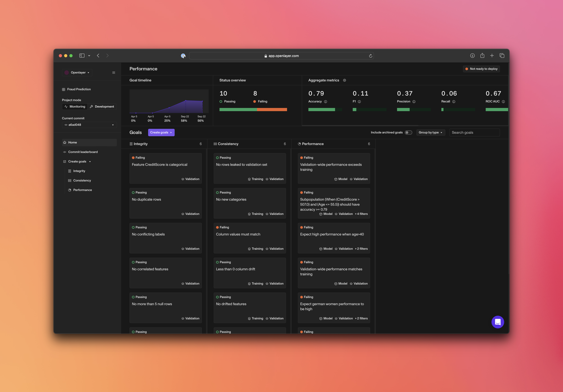Screen dimensions: 563x392
Task: Click the browser page reload icon
Action: point(371,56)
